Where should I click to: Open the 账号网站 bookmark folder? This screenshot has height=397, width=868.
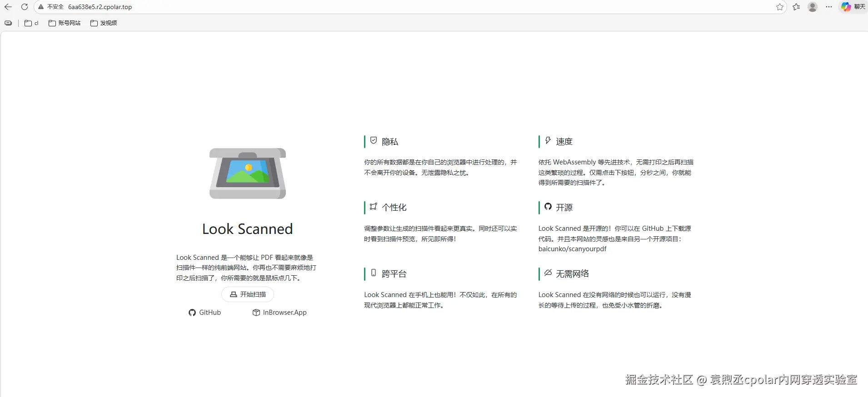tap(65, 23)
